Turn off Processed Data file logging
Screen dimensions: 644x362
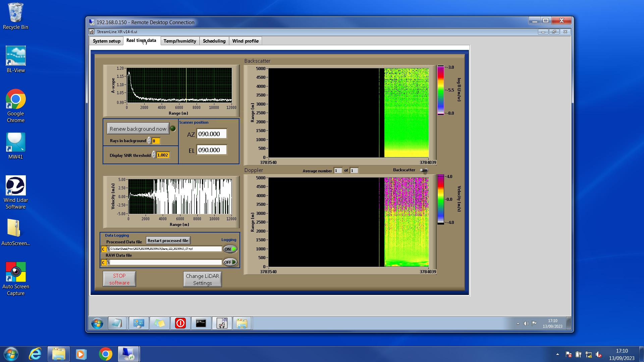(x=230, y=249)
